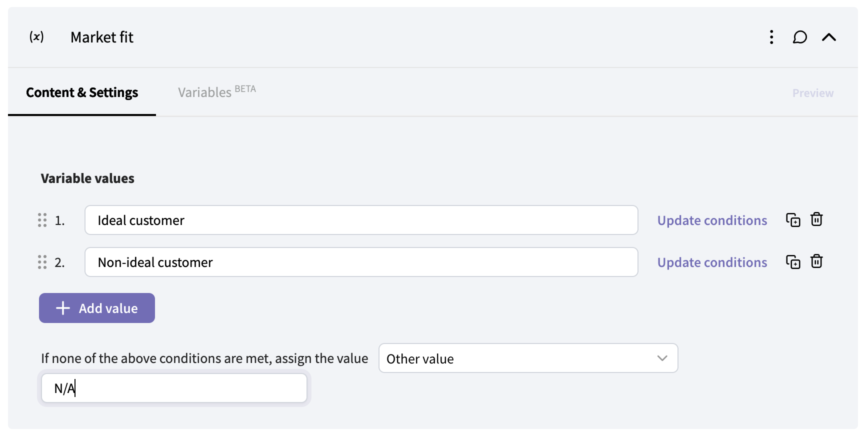
Task: Collapse the Market fit panel
Action: [828, 37]
